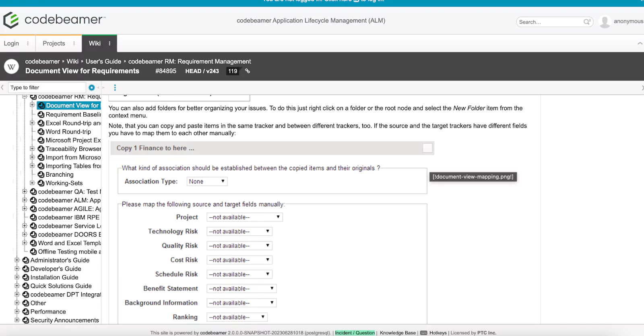Click Wiki breadcrumb link
Image resolution: width=644 pixels, height=336 pixels.
72,62
